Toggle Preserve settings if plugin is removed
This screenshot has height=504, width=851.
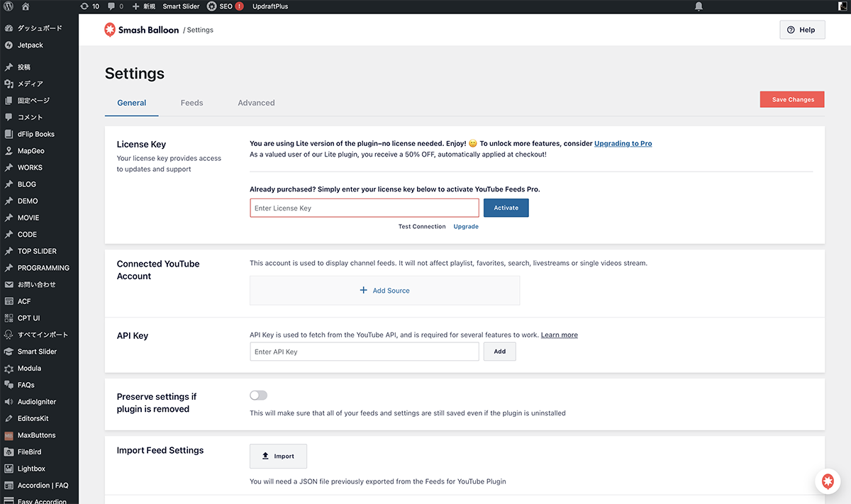pos(258,396)
